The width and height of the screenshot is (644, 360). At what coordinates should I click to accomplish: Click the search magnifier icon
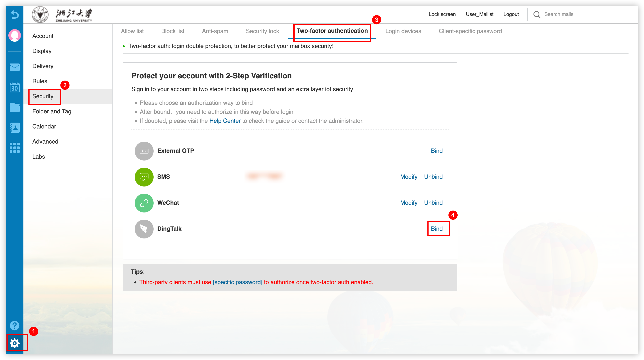coord(536,14)
